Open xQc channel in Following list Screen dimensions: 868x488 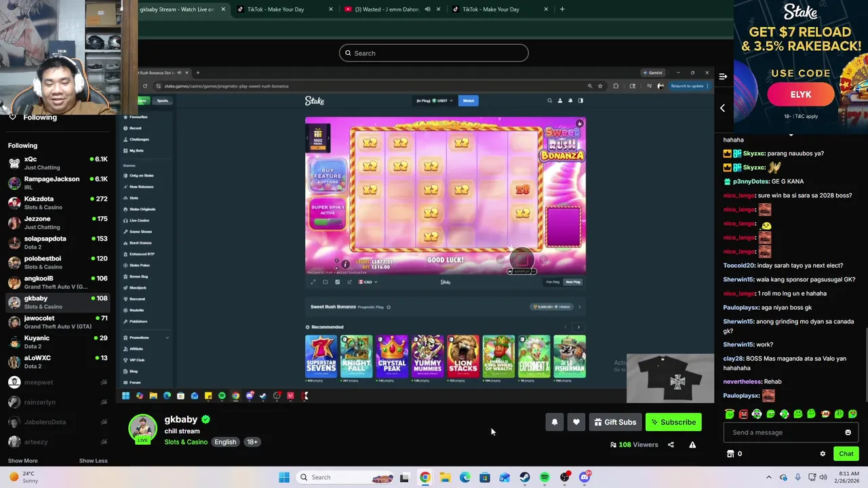[58, 163]
